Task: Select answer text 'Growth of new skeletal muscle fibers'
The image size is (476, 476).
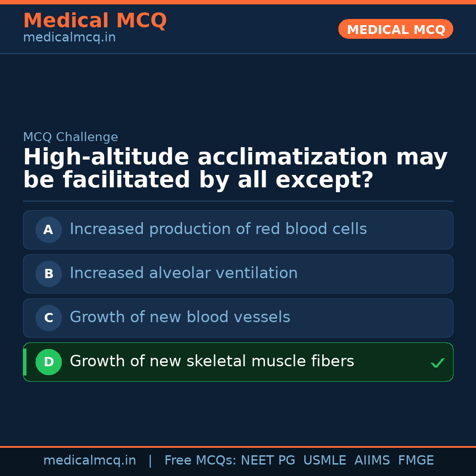Action: (x=212, y=361)
